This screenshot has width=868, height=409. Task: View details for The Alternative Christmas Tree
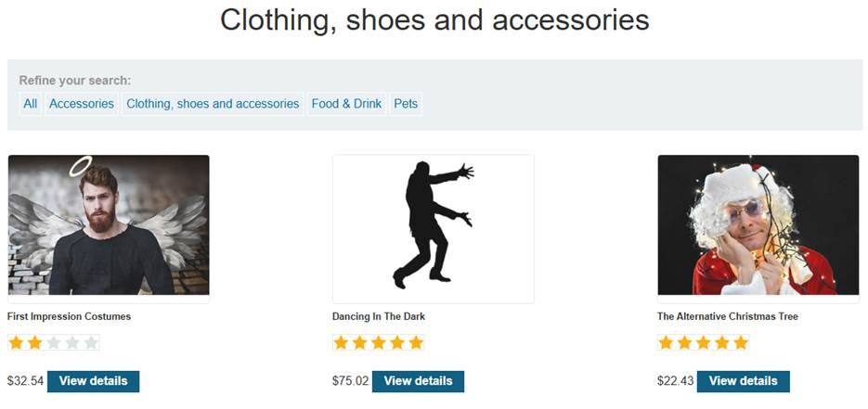point(743,381)
